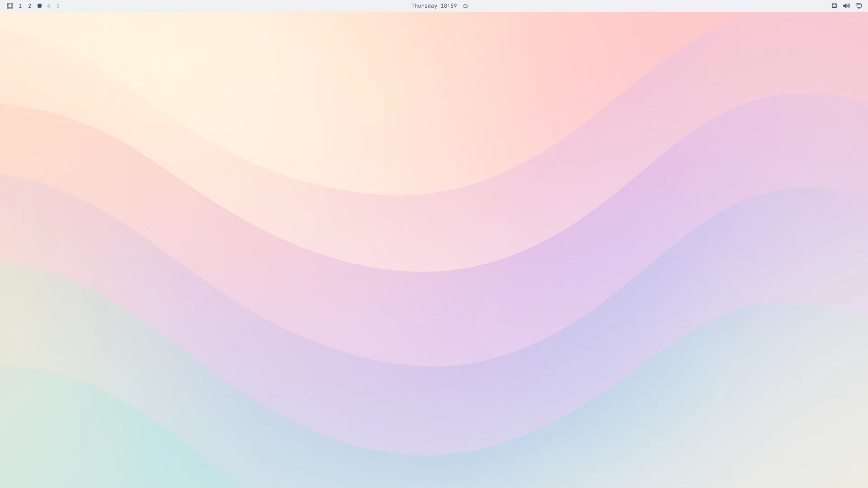Screen dimensions: 868x488
Task: Click the empty desktop wallpaper
Action: point(434,249)
